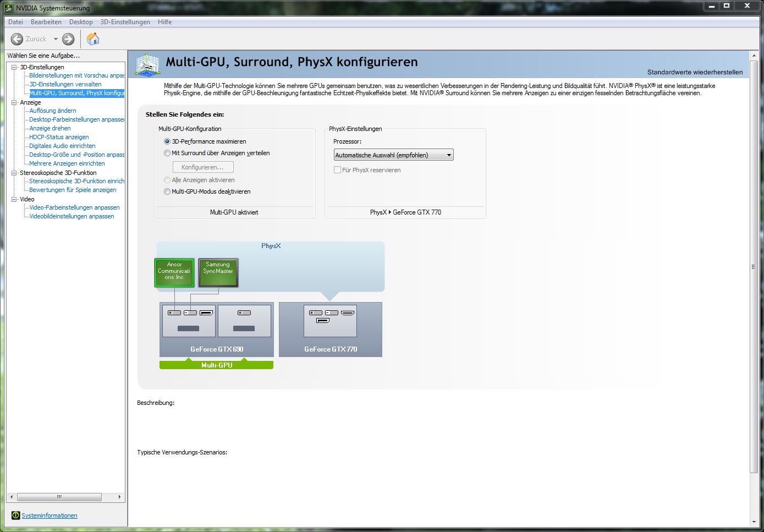Open Mehrere Anzeigen einrichten page
This screenshot has width=764, height=532.
[67, 163]
